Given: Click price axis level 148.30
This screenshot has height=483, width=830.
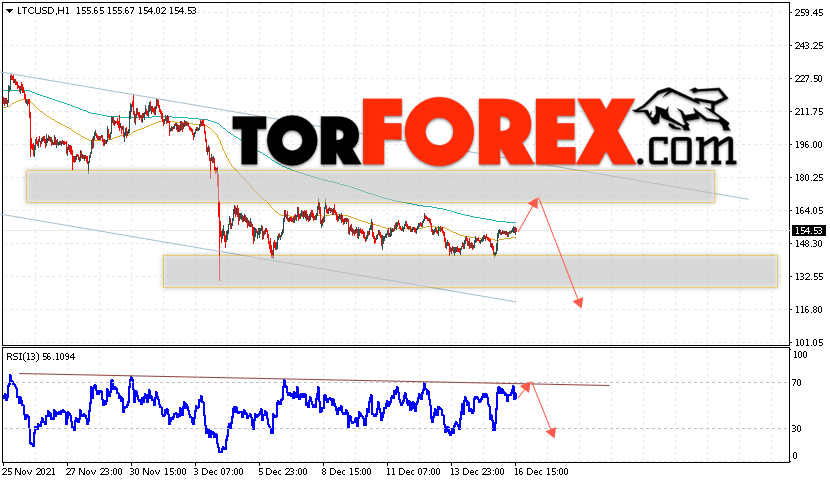Looking at the screenshot, I should pos(808,244).
